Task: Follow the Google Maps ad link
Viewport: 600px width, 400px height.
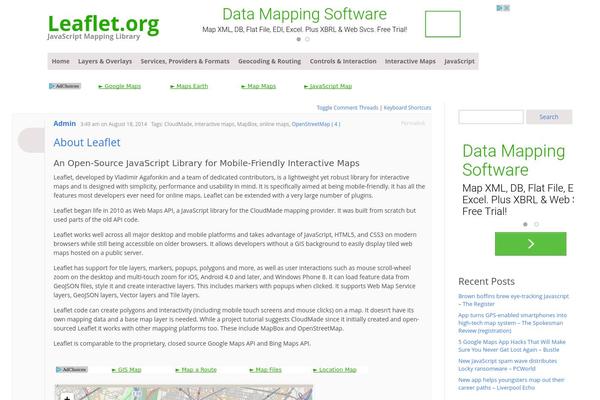Action: pyautogui.click(x=120, y=86)
